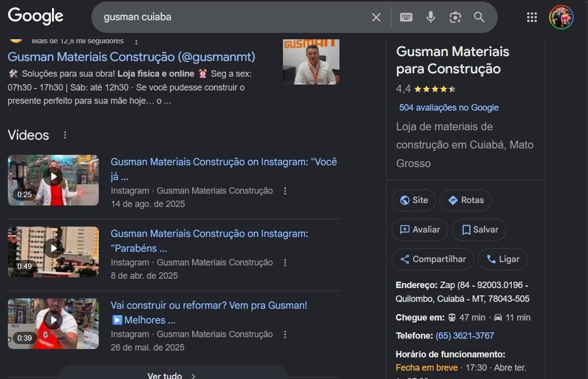Screen dimensions: 588x379
Task: Click the Compartilhar button
Action: coord(433,259)
